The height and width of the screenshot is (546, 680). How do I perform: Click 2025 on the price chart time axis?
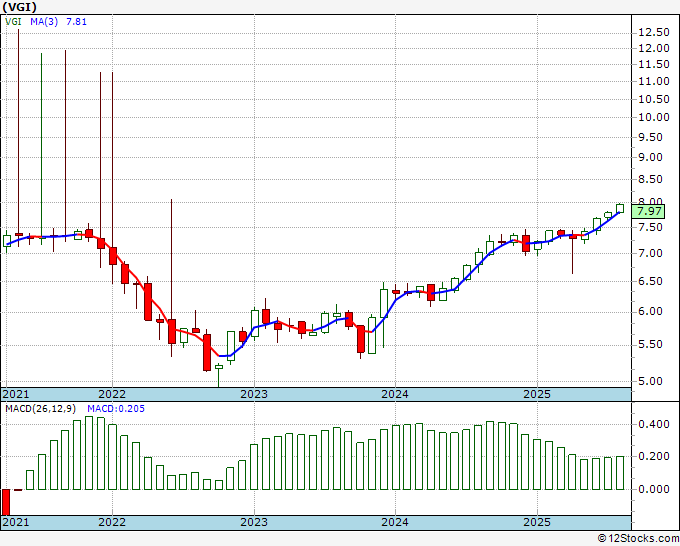[537, 394]
